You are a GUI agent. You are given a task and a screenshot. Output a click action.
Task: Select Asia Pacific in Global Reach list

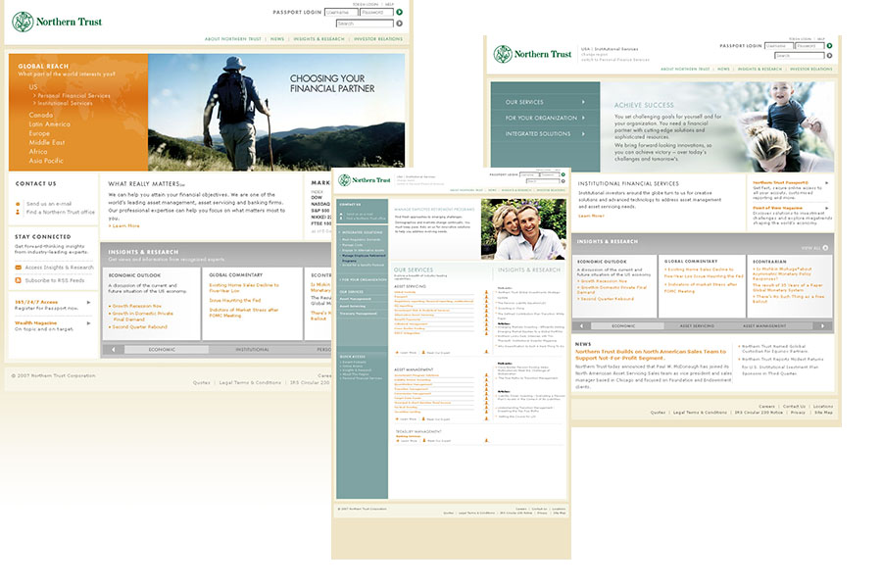point(46,161)
